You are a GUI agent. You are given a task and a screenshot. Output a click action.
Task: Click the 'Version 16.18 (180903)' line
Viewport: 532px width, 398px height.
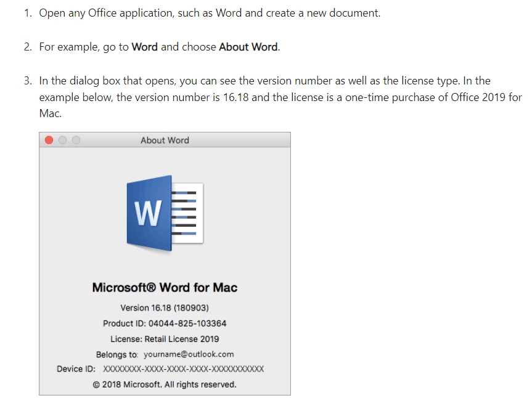click(x=165, y=308)
